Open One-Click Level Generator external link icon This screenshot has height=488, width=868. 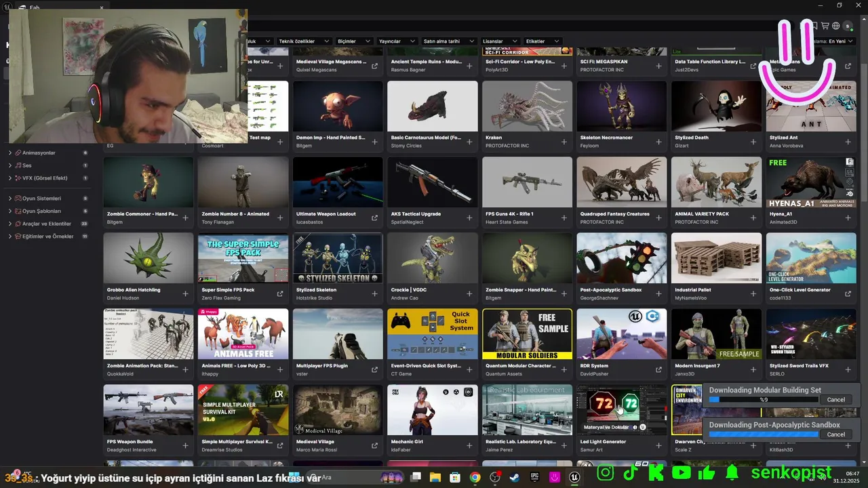[x=848, y=294]
